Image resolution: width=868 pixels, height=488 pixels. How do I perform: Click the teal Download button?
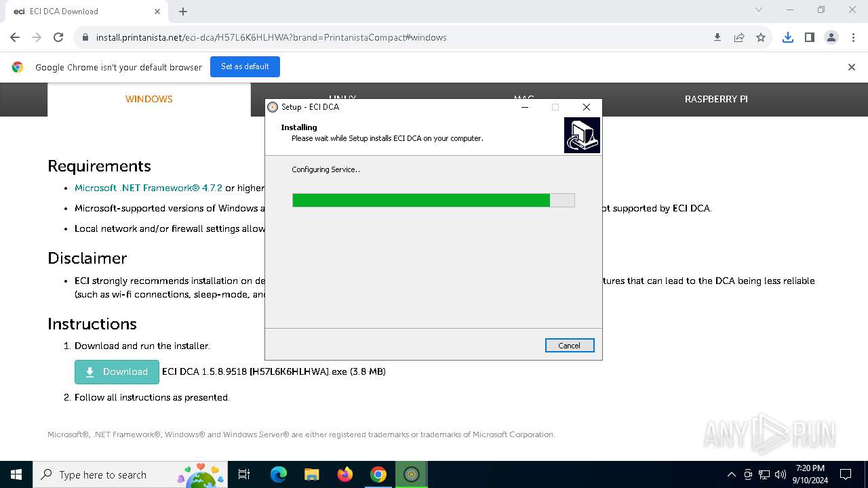click(117, 372)
